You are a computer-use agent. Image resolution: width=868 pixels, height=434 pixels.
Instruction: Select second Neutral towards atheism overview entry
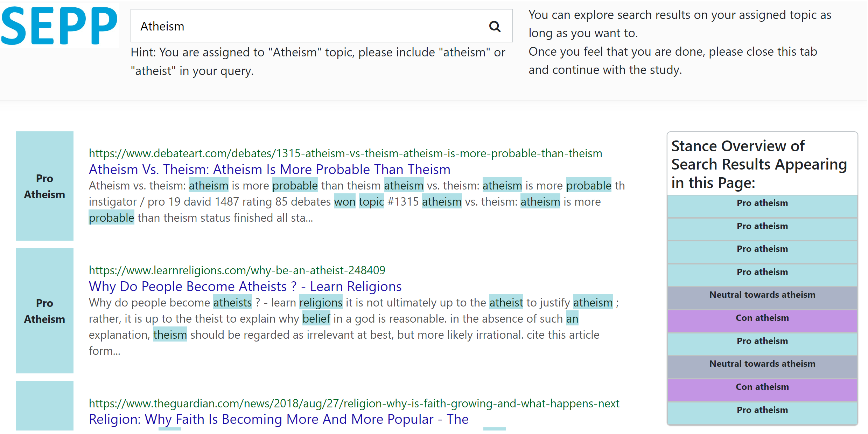pos(762,367)
